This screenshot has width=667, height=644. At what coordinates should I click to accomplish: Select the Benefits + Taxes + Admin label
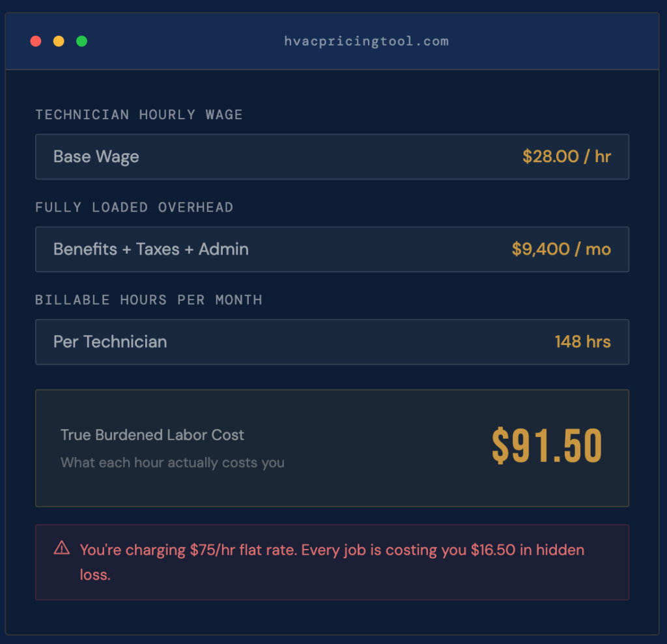tap(150, 249)
